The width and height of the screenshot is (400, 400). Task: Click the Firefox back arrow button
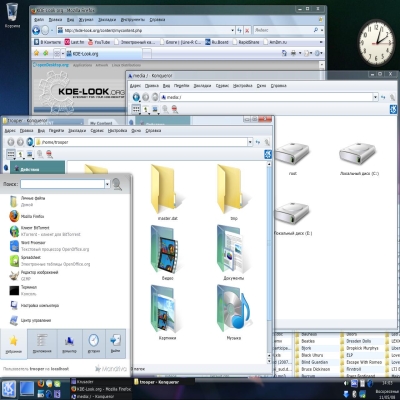tap(36, 30)
